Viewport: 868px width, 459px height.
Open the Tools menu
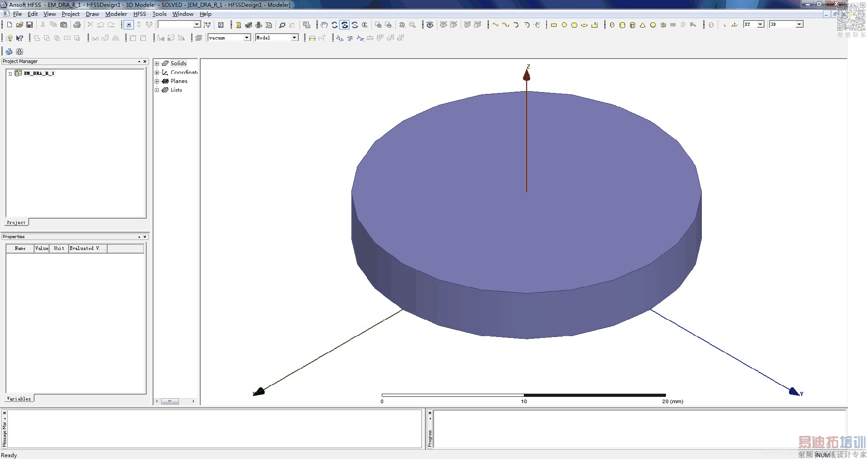(159, 14)
